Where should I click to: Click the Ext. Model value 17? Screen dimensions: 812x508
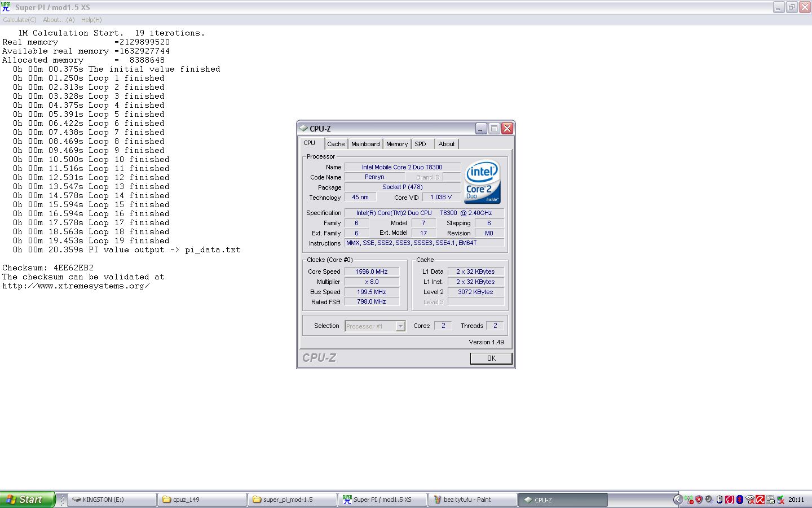423,233
